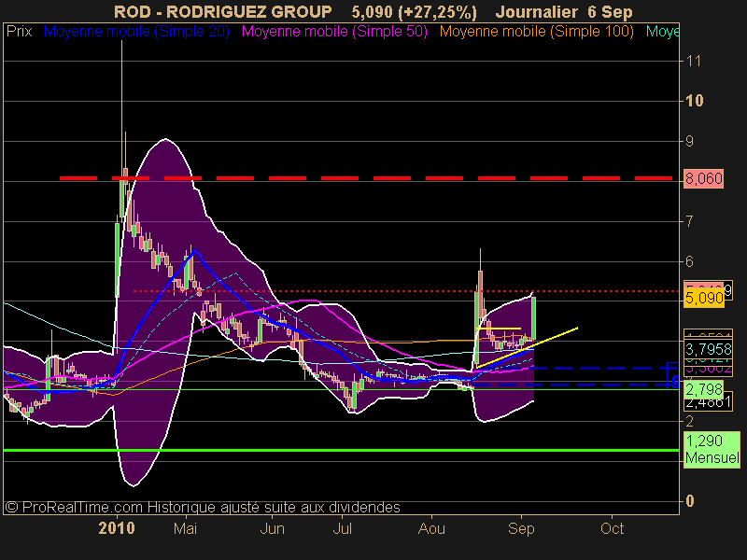The image size is (747, 560).
Task: Click the yellow 5,090 current price label
Action: coord(704,299)
